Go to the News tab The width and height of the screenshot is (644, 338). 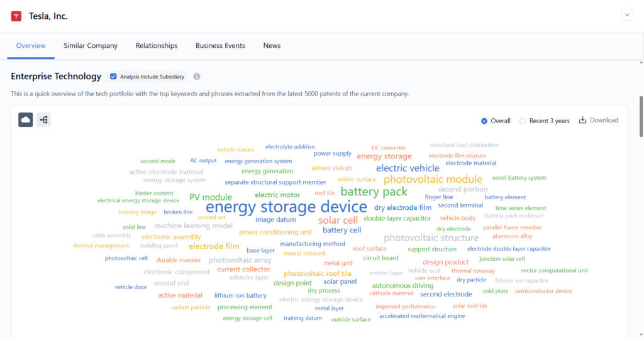pyautogui.click(x=272, y=46)
